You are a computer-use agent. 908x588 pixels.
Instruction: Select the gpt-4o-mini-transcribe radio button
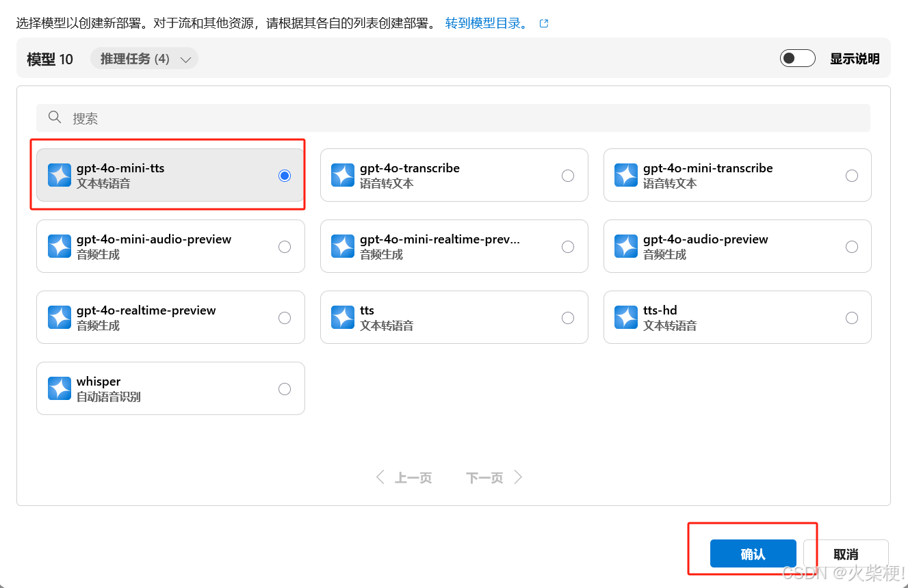tap(852, 176)
